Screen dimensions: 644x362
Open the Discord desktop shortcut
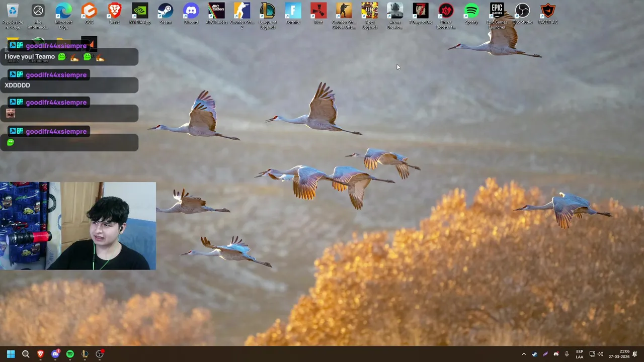(x=191, y=14)
